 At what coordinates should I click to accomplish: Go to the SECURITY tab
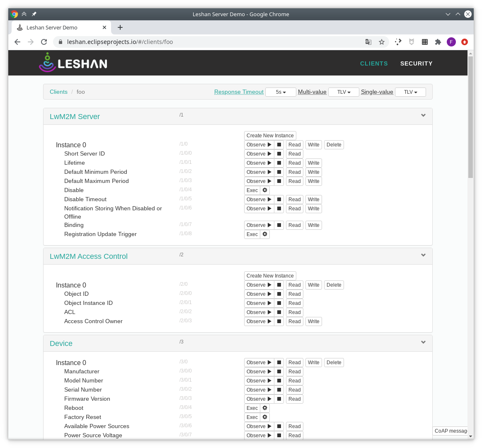416,63
